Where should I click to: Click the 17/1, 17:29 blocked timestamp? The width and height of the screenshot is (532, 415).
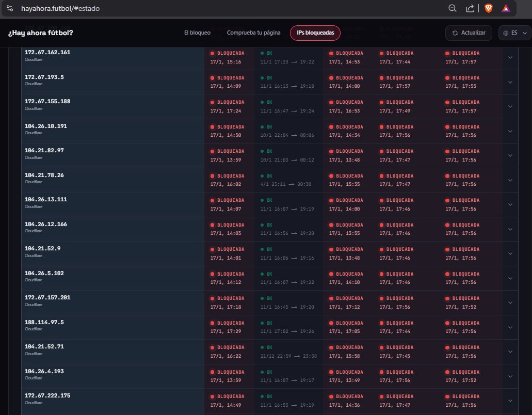(x=225, y=331)
